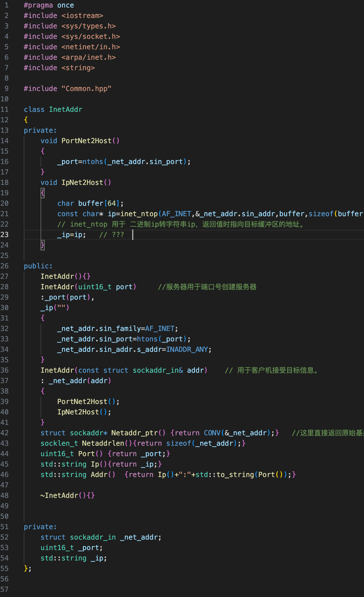Click the default constructor 'InetAddr(){}' on line 27

point(66,276)
